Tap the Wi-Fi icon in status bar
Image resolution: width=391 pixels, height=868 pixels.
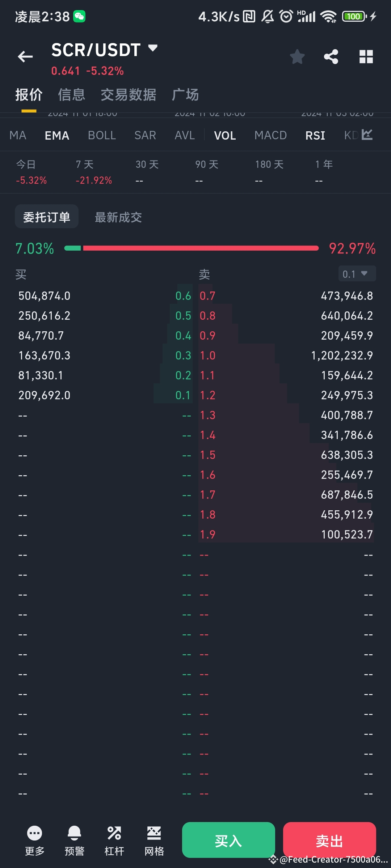pos(329,17)
